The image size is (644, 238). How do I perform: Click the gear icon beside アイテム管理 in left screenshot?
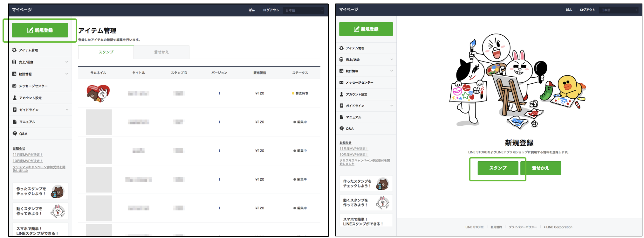pos(14,50)
